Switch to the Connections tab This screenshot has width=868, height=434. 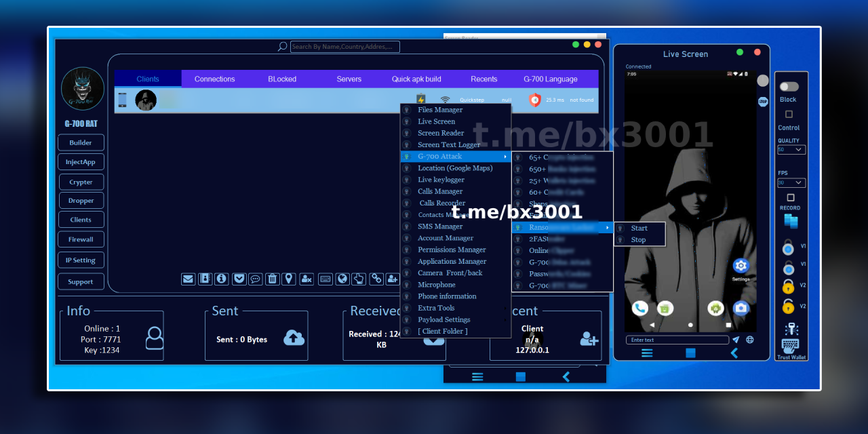point(215,79)
